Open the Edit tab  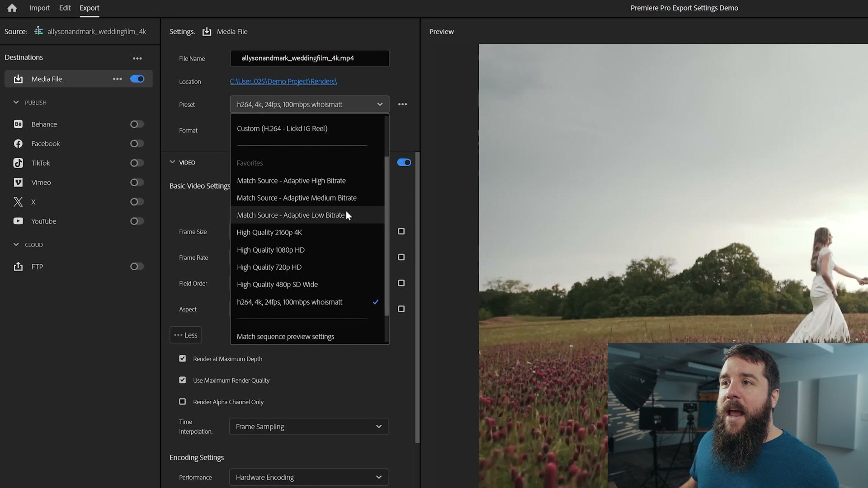[65, 8]
